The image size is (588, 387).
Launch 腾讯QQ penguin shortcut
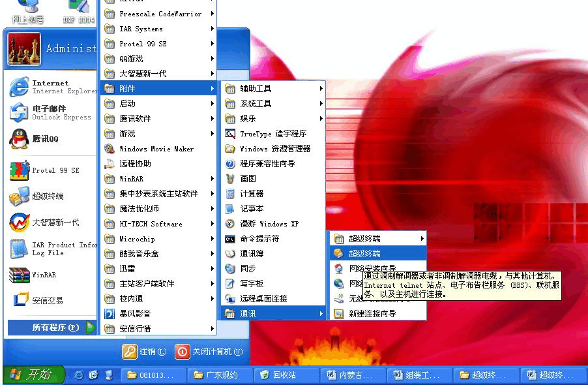[x=51, y=139]
